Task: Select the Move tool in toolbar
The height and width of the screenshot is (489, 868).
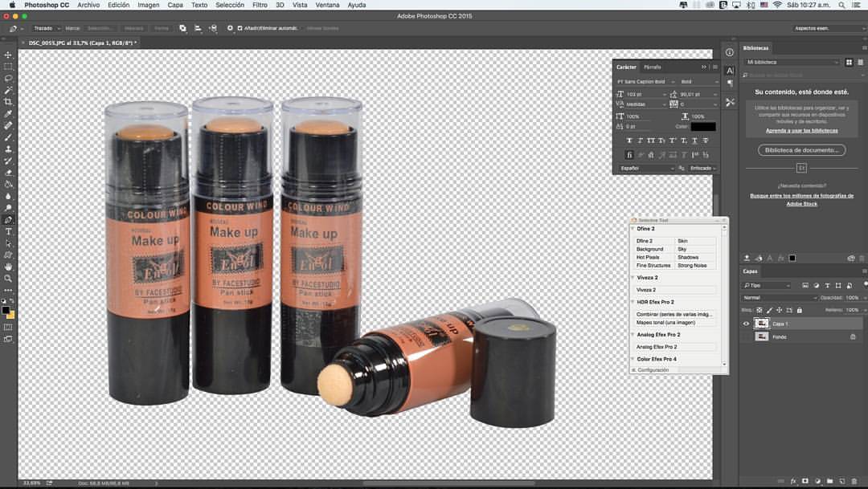Action: (x=8, y=55)
